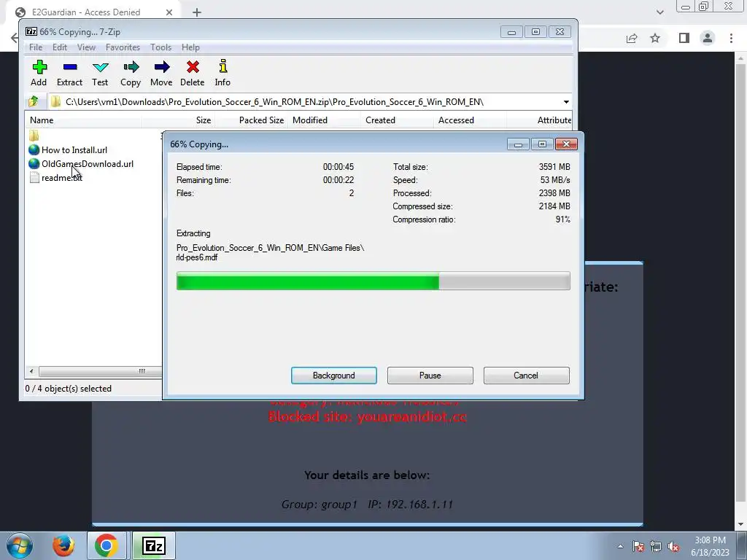The image size is (747, 560).
Task: Cancel the copying operation
Action: [526, 376]
